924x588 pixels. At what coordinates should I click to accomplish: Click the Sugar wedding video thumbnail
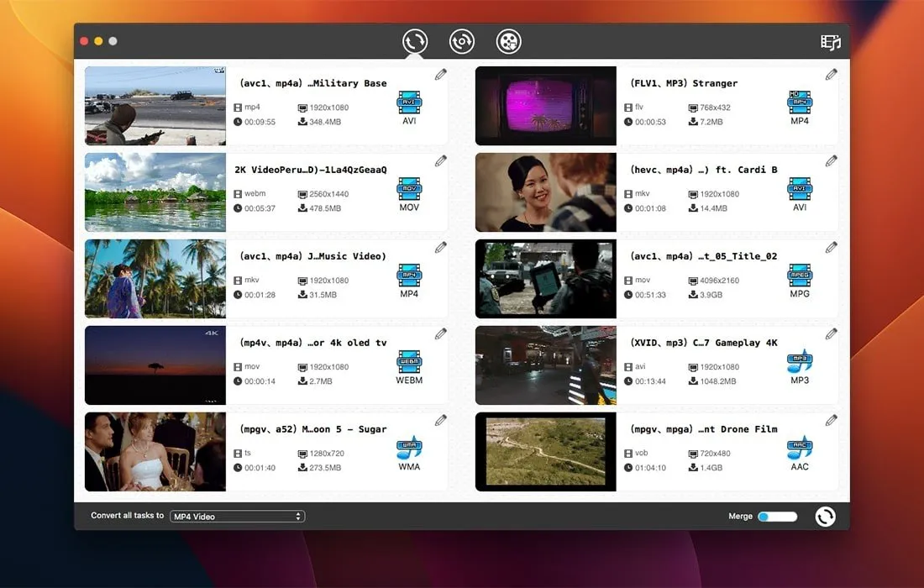pyautogui.click(x=155, y=451)
